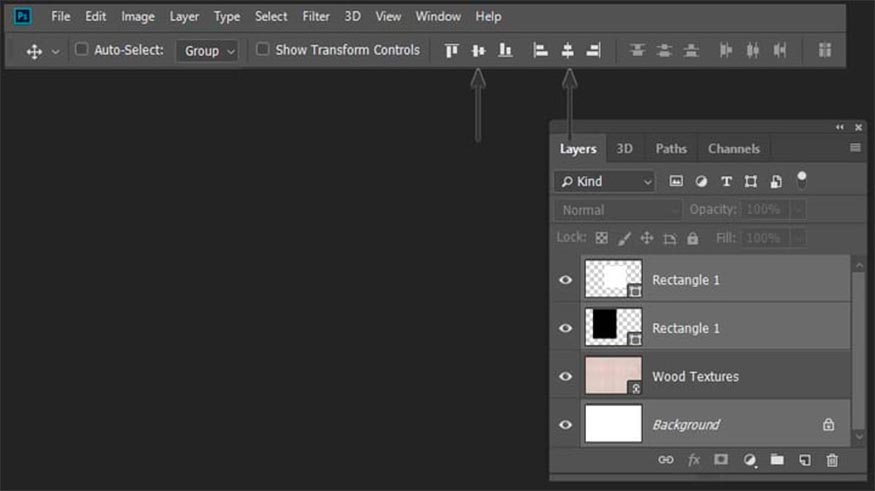Screen dimensions: 875x491
Task: Toggle layer filtering on/off switch
Action: (x=801, y=180)
